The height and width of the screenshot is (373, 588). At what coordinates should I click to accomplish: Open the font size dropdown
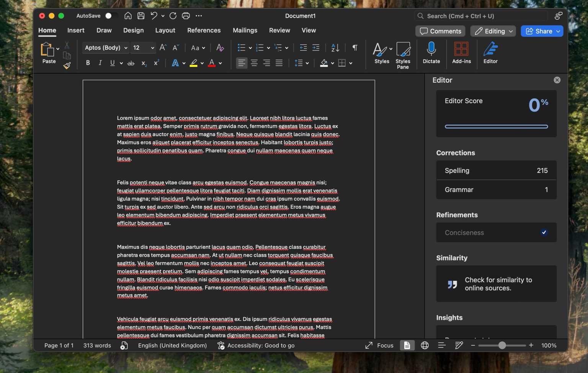tap(151, 48)
